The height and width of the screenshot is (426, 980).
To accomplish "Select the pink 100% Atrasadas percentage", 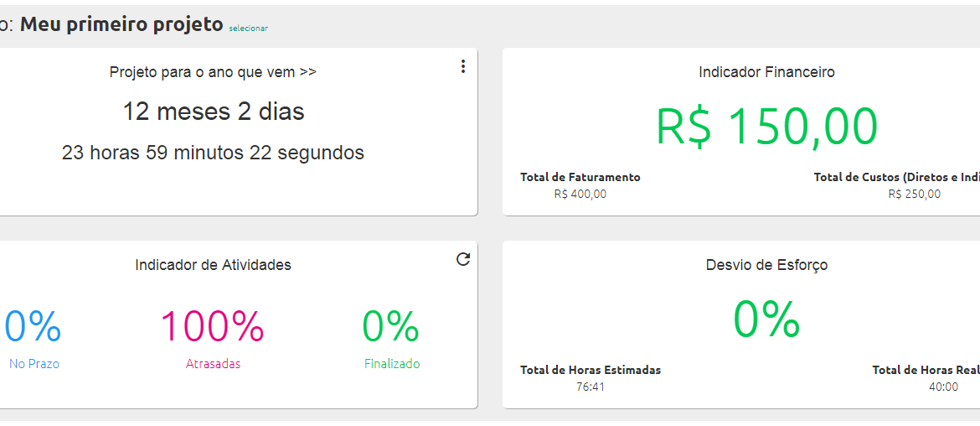I will (213, 326).
